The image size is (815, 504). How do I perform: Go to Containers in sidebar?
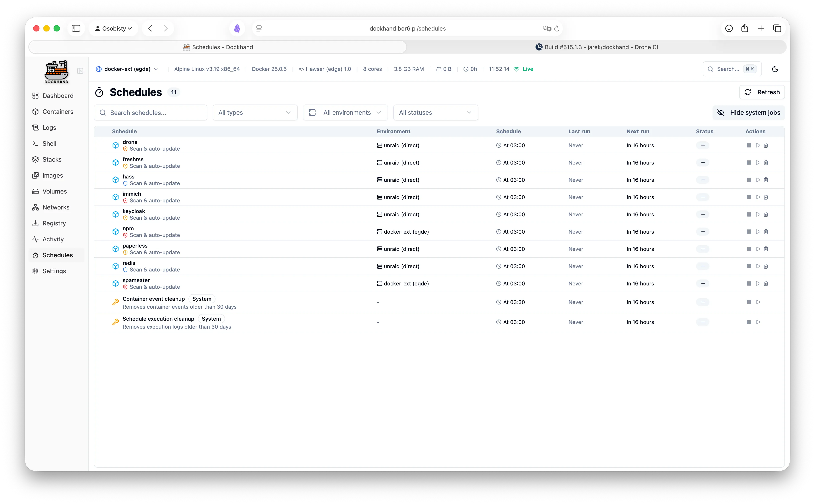58,112
